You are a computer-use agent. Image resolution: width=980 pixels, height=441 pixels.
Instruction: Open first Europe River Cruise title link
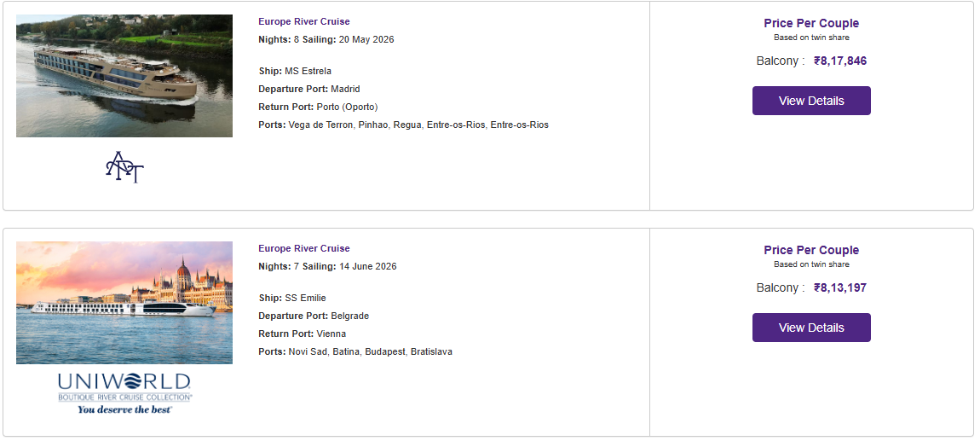303,21
